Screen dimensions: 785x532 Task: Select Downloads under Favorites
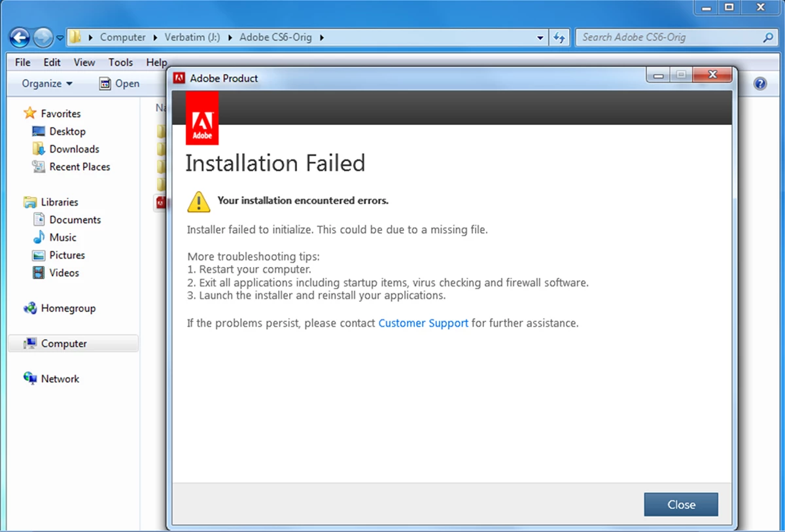coord(75,149)
